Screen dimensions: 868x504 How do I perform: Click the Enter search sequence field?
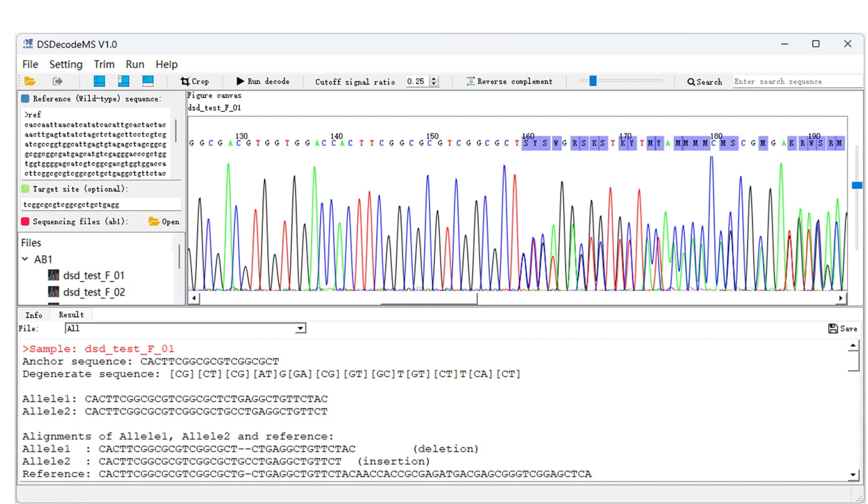pos(797,81)
